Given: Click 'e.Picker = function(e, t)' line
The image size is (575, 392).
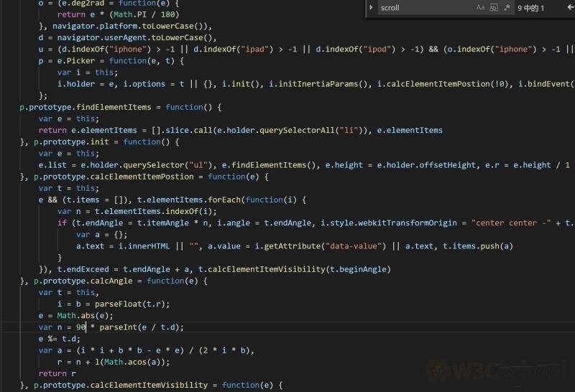Looking at the screenshot, I should (x=120, y=61).
